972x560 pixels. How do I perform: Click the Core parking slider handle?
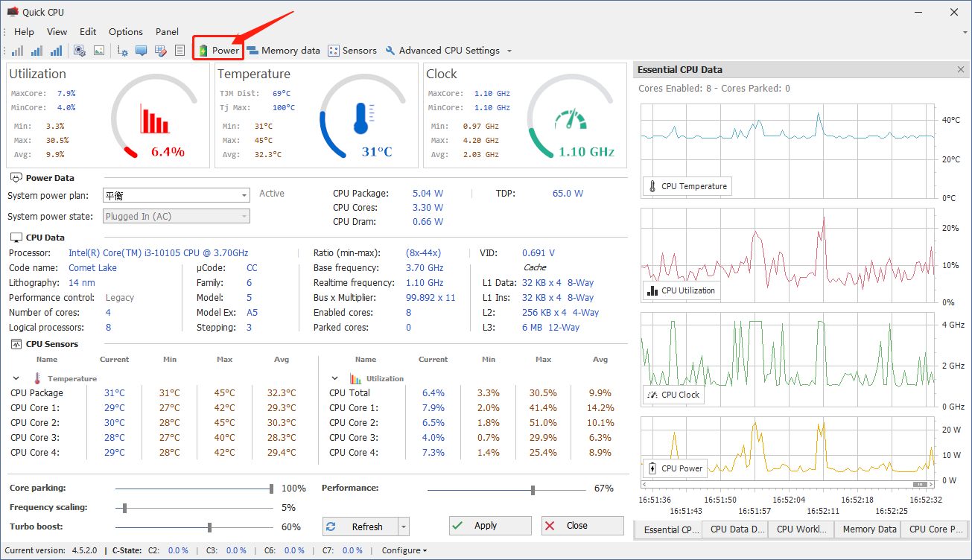(x=272, y=489)
